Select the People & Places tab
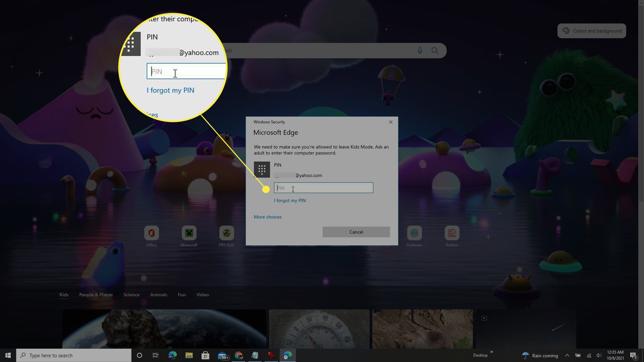644x362 pixels. tap(96, 295)
